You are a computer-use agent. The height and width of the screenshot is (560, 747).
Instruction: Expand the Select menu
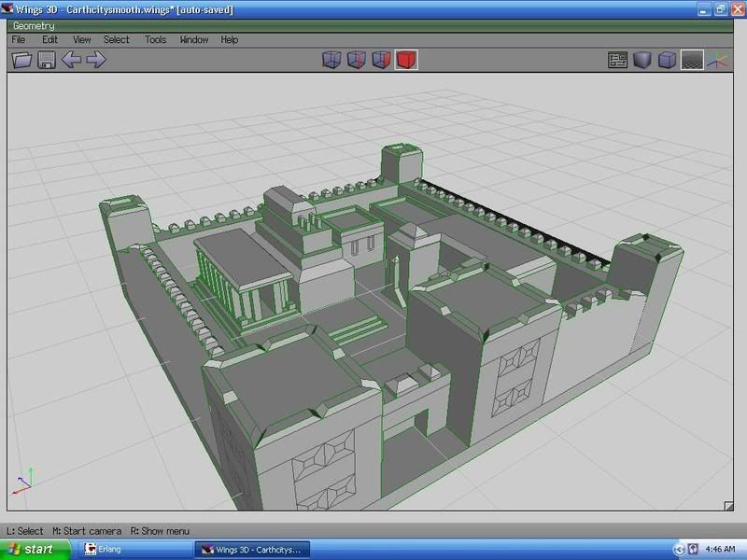click(x=117, y=40)
